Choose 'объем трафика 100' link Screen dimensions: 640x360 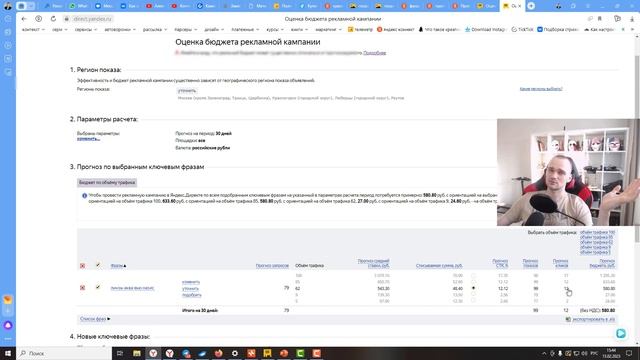[x=597, y=232]
